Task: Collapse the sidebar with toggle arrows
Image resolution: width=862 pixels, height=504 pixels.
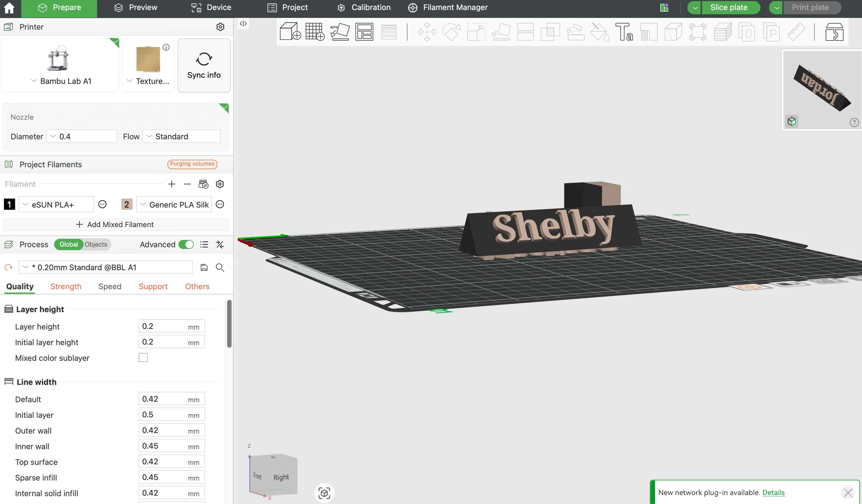Action: [243, 24]
